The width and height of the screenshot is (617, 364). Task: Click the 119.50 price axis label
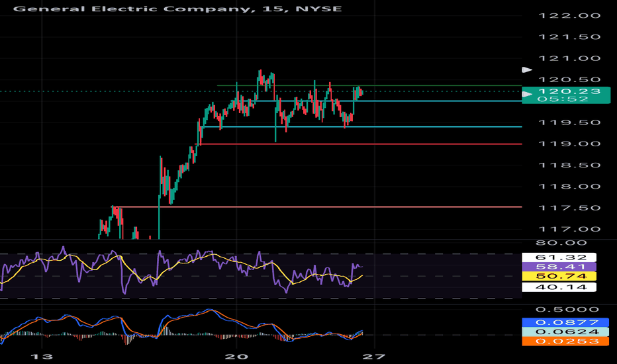569,122
